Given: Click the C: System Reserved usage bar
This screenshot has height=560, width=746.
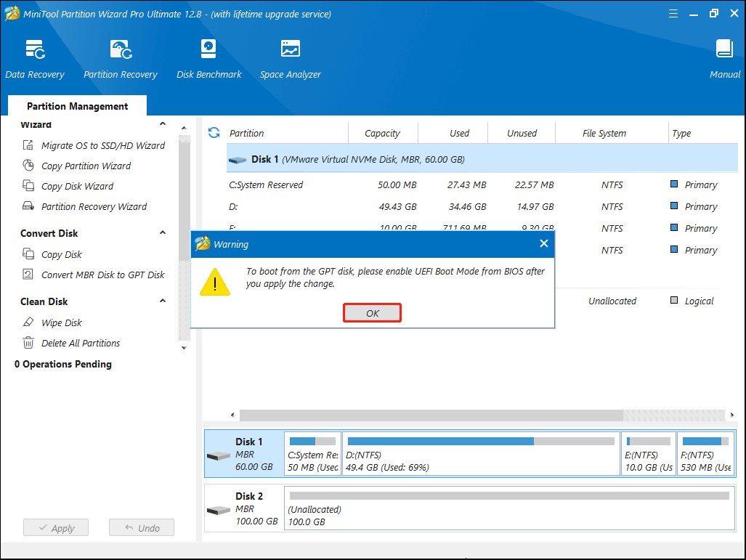Looking at the screenshot, I should [x=312, y=441].
